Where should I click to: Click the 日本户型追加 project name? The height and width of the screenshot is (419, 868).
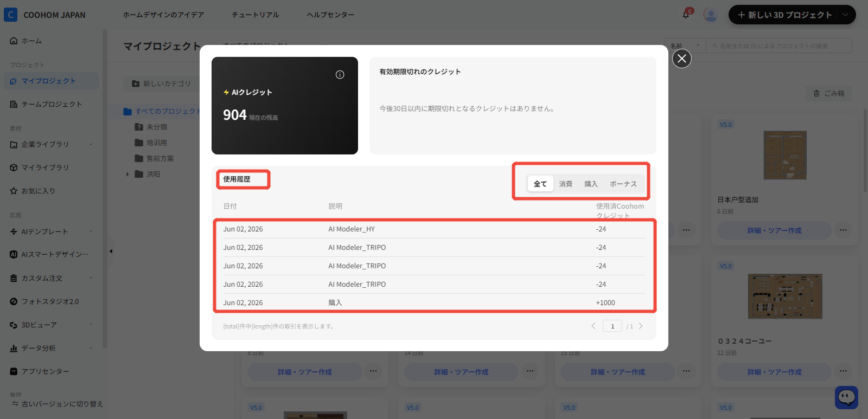point(738,199)
